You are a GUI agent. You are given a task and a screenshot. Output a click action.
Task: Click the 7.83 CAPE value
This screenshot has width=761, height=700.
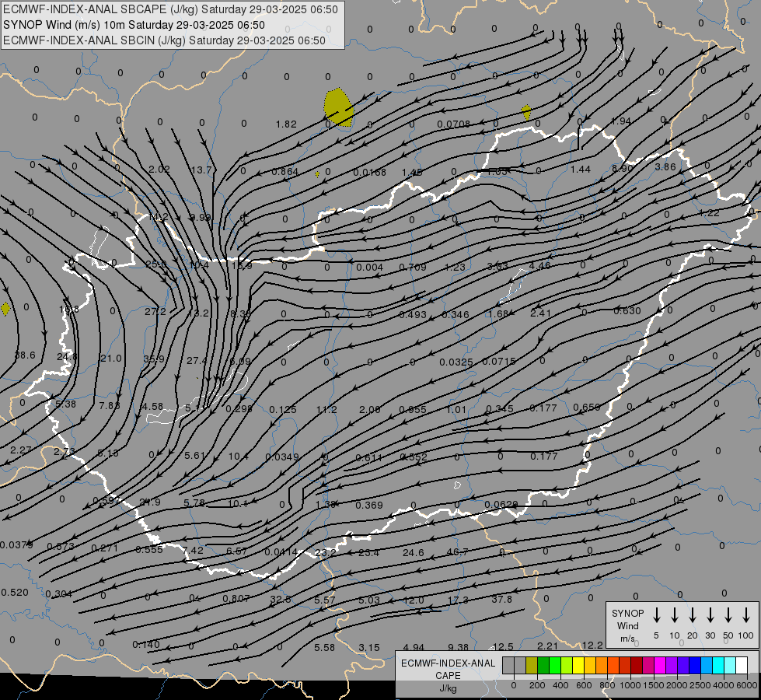(109, 405)
